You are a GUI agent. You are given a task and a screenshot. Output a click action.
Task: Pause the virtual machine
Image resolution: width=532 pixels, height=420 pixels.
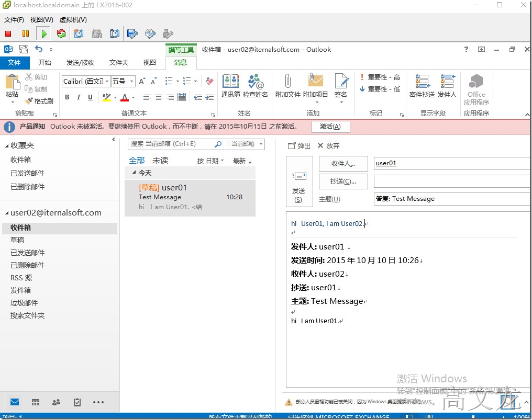(x=26, y=33)
